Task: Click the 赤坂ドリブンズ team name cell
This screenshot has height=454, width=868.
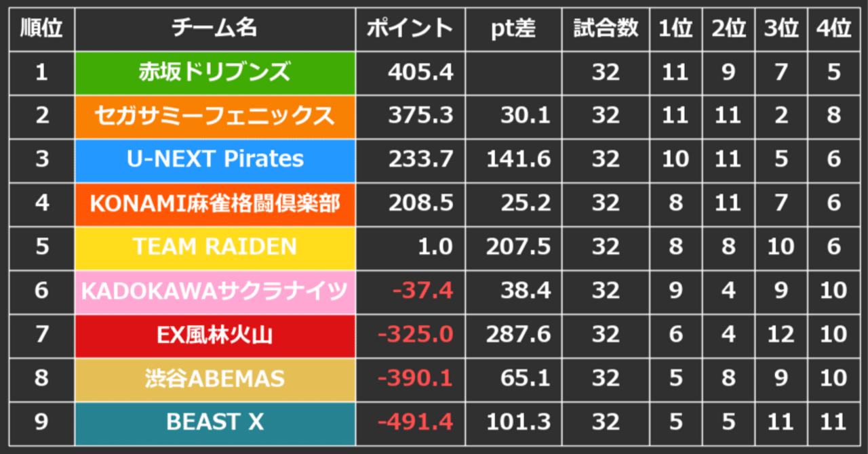Action: (215, 73)
